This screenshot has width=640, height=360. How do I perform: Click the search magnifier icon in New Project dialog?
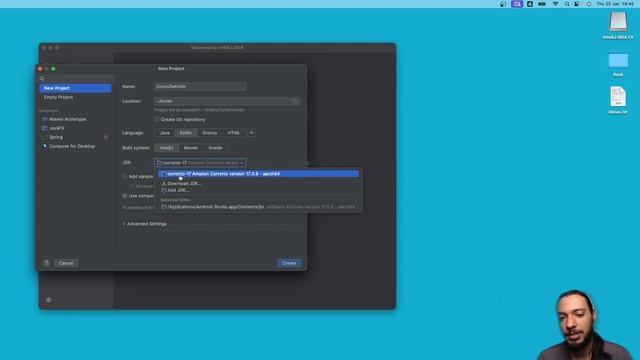click(42, 78)
